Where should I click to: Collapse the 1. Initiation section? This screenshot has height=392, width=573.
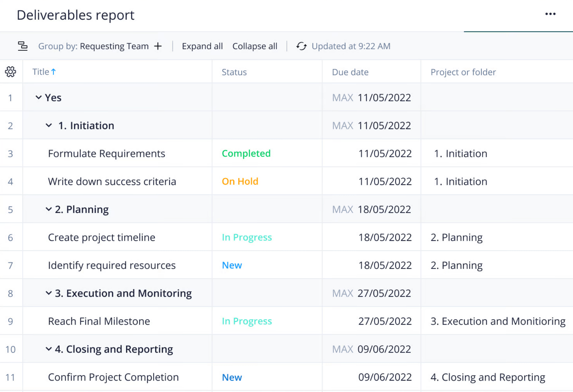49,125
